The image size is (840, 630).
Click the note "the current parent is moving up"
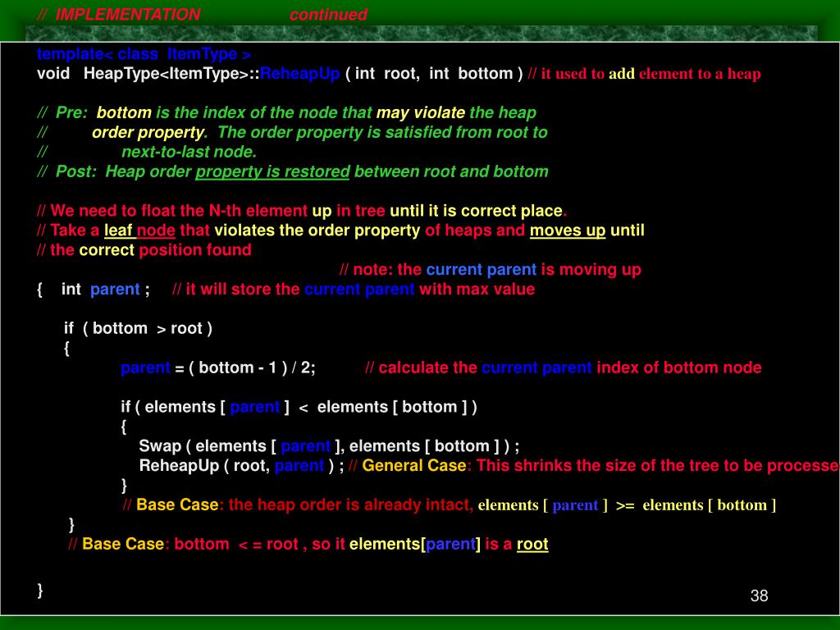click(491, 269)
